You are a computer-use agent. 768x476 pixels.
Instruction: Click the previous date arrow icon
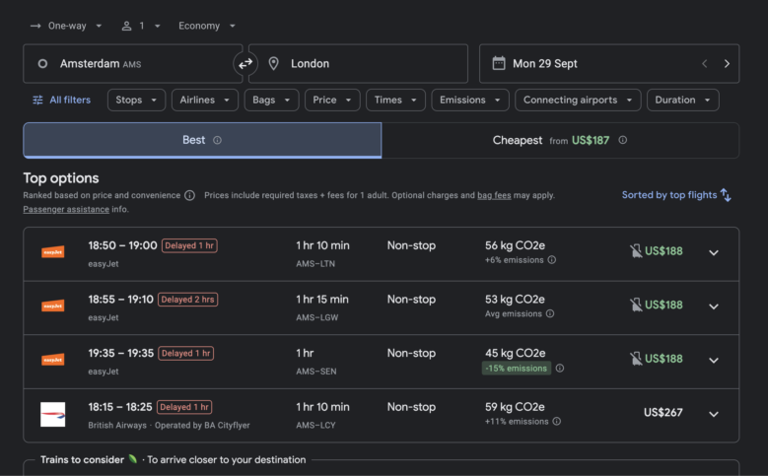click(x=704, y=64)
